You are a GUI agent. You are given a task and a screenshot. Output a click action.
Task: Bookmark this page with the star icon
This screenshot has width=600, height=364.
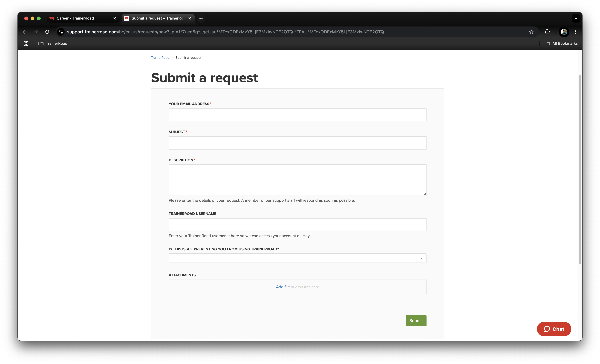(x=531, y=32)
